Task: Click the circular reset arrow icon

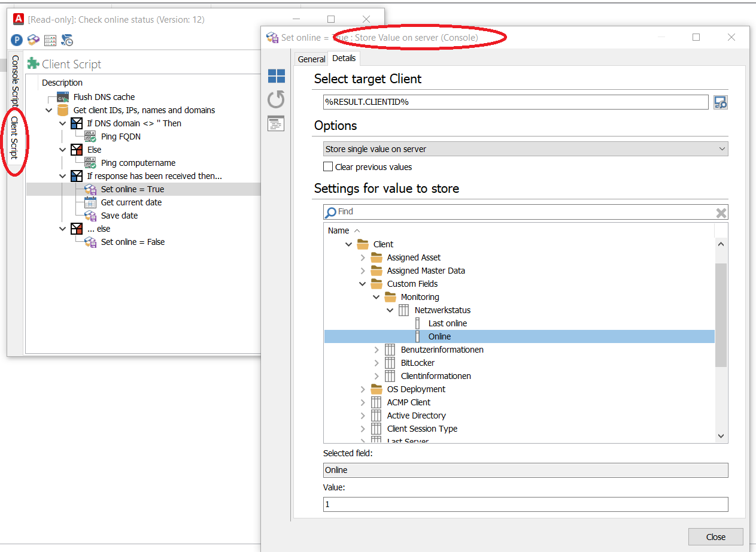Action: point(277,99)
